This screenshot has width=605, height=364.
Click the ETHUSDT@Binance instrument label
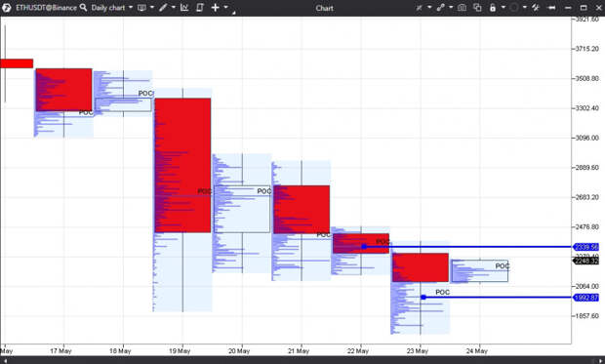[46, 8]
